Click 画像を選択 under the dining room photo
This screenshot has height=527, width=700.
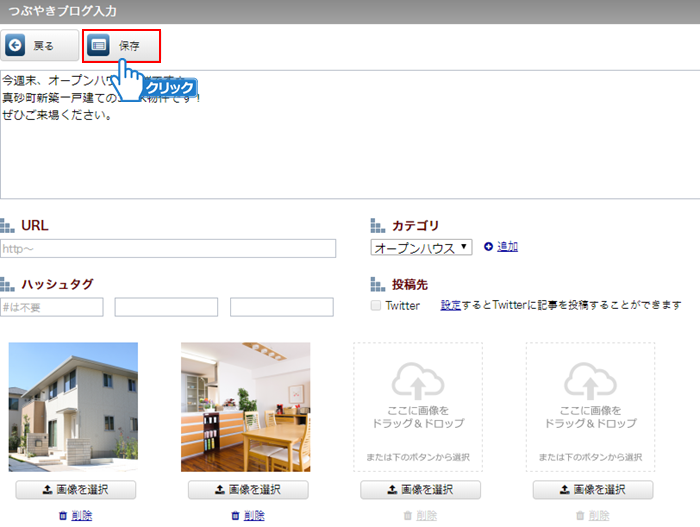(248, 490)
